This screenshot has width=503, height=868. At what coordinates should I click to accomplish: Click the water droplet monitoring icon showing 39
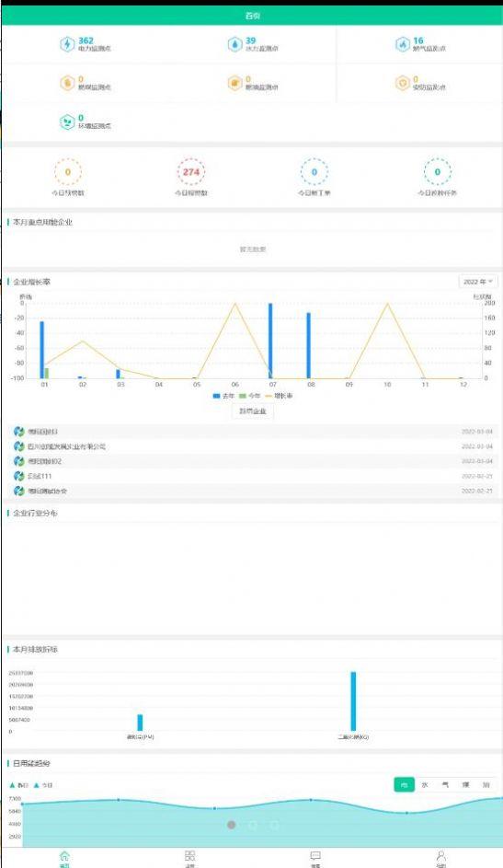coord(234,44)
